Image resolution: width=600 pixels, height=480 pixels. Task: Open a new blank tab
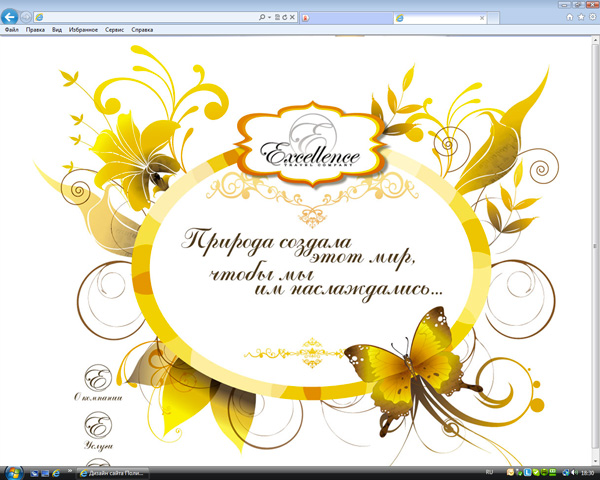click(493, 18)
